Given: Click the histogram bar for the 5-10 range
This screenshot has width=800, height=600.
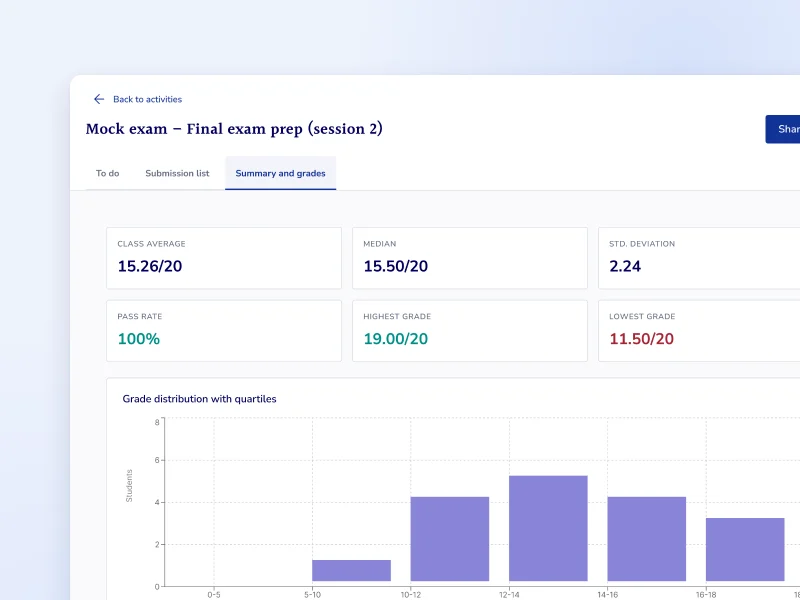Looking at the screenshot, I should point(352,570).
